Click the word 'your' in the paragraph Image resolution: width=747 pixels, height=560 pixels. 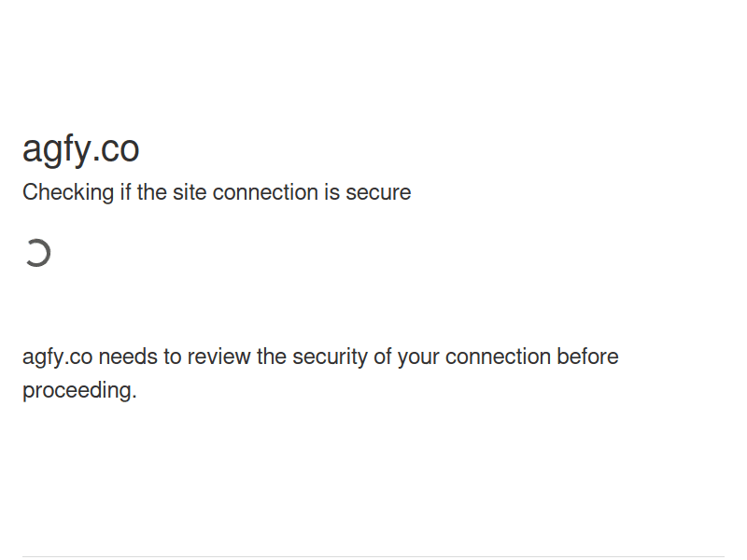pos(418,357)
